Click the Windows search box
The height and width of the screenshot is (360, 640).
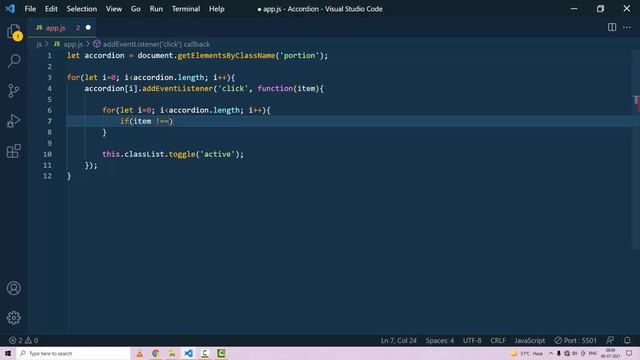pos(73,353)
